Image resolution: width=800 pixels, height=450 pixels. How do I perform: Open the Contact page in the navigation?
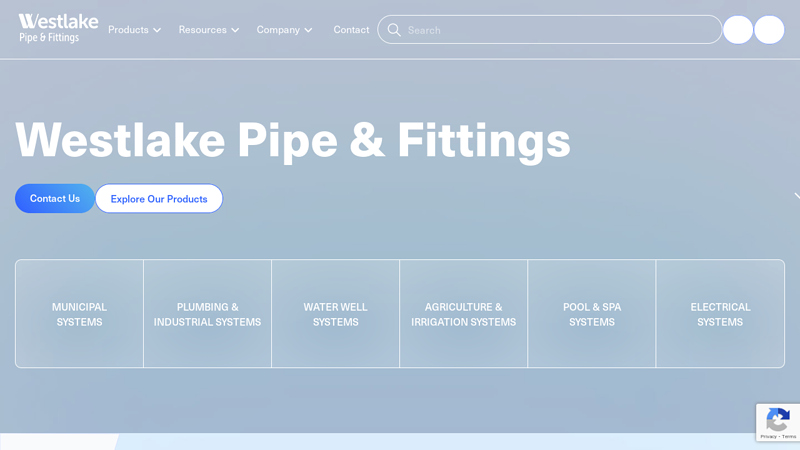(x=351, y=30)
